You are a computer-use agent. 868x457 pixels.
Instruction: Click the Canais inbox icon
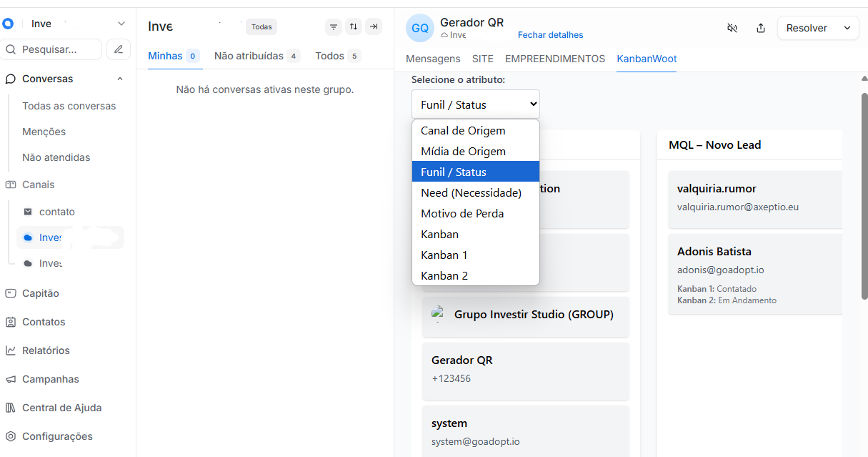[11, 185]
